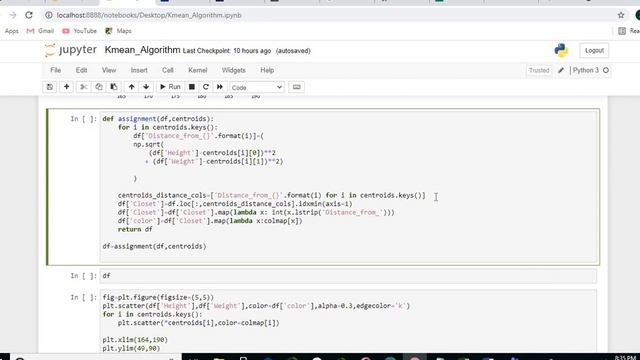Interrupt the kernel with stop icon
The image size is (640, 360).
click(x=191, y=87)
